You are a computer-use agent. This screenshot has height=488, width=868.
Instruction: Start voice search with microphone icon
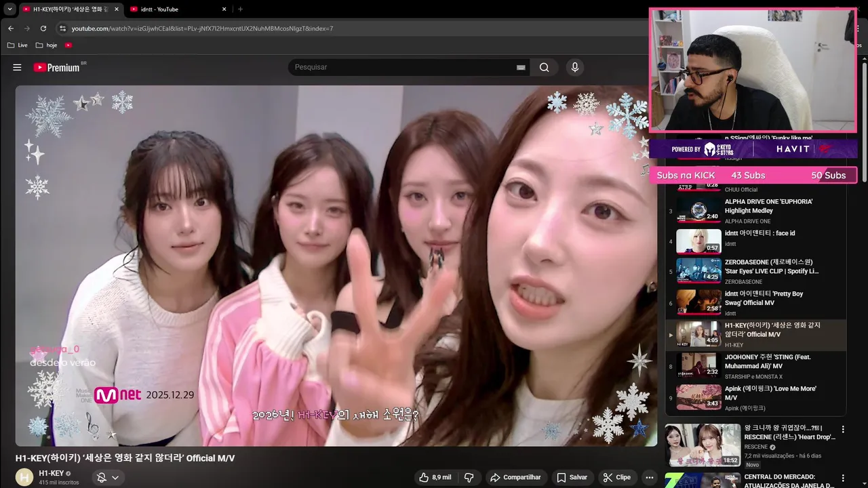[x=575, y=67]
